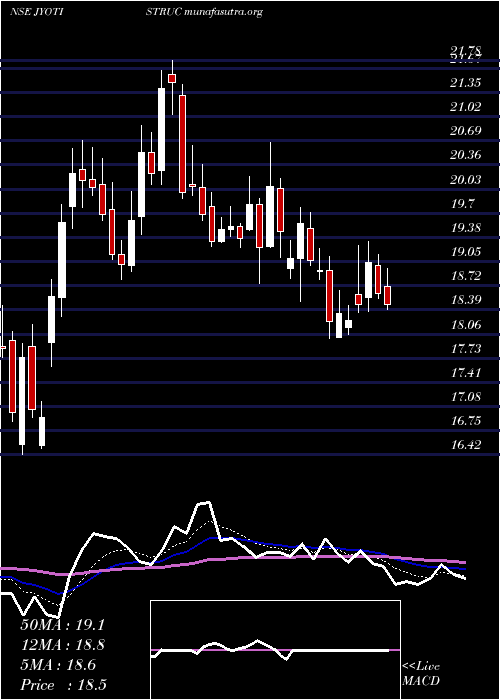
Task: Click the 20.36 price axis label
Action: [x=466, y=155]
